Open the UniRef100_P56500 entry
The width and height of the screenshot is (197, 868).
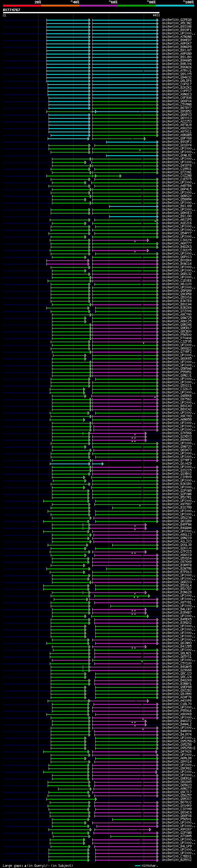point(177,335)
